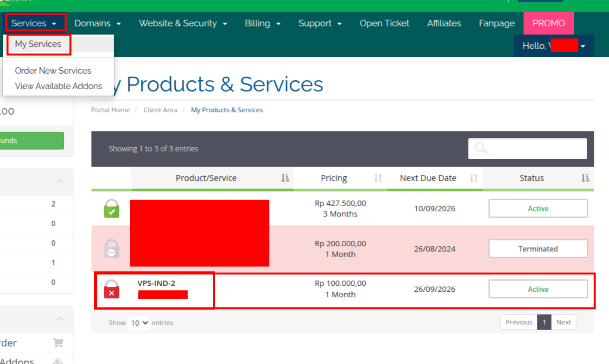Change the Show 10 entries dropdown
Viewport: 609px width, 364px height.
(x=139, y=323)
